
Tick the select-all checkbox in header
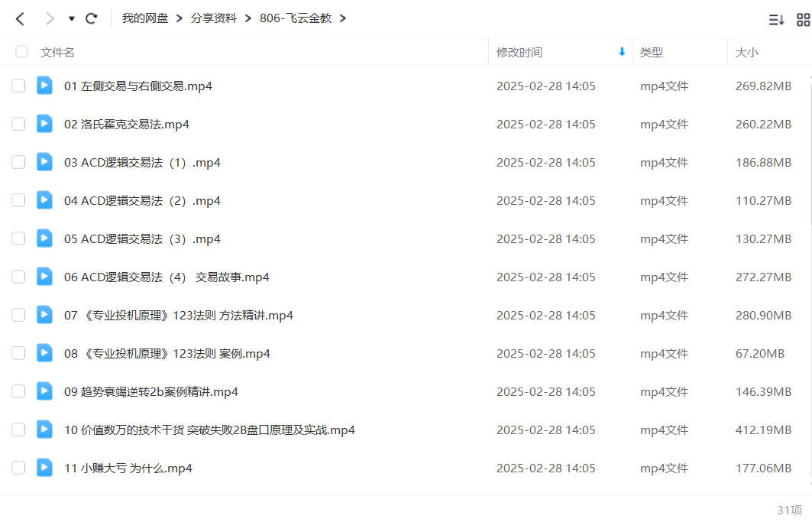click(x=21, y=52)
